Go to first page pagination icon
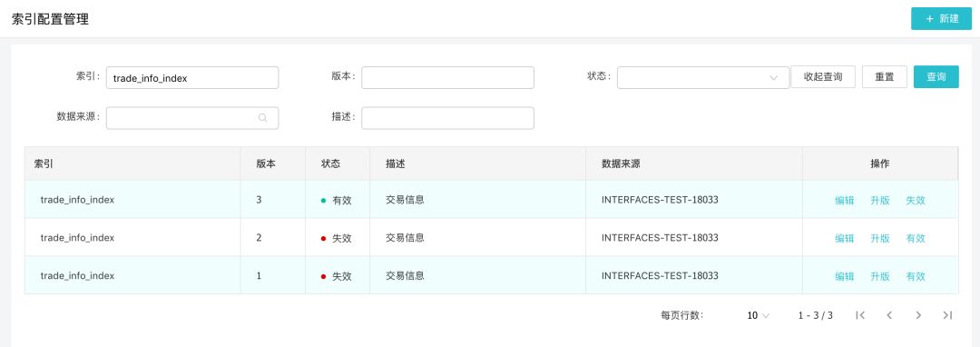 tap(860, 315)
